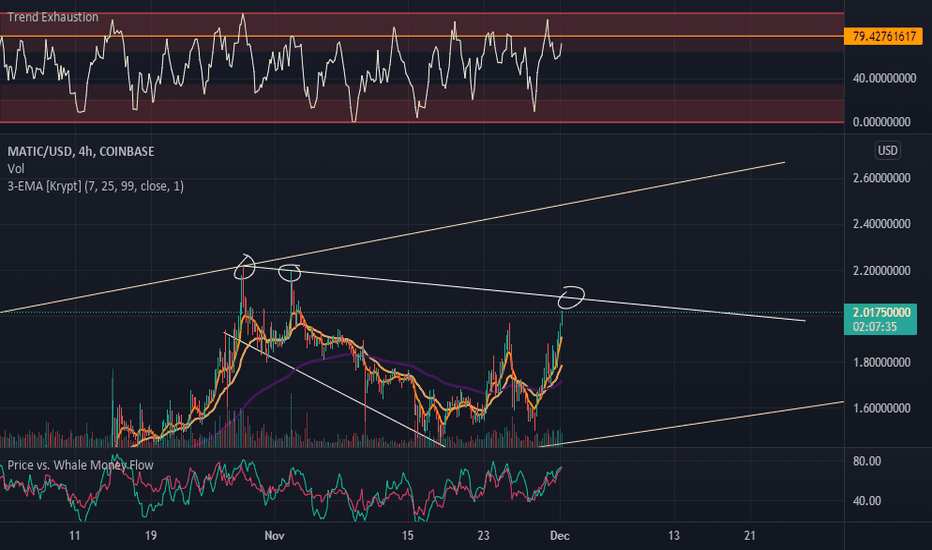Click the Price vs. Whale Money Flow label
The image size is (932, 550).
point(80,465)
